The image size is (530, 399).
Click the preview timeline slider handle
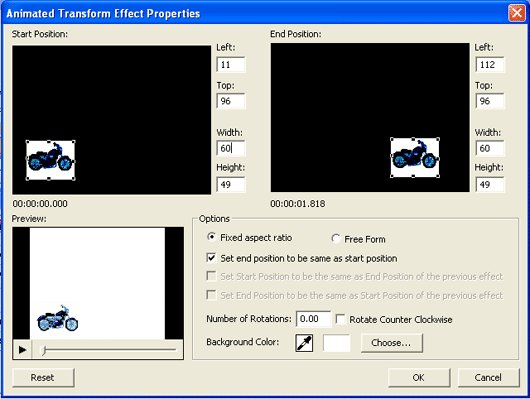[43, 350]
